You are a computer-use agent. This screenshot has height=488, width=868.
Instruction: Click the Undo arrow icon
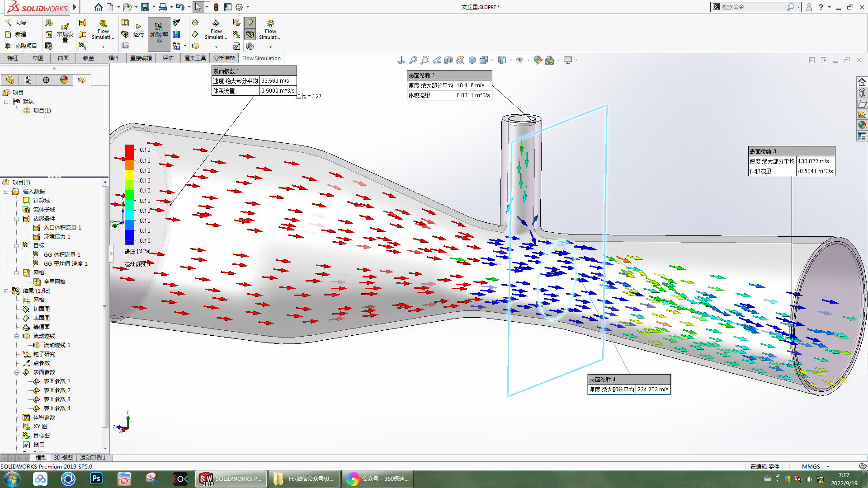[x=180, y=7]
